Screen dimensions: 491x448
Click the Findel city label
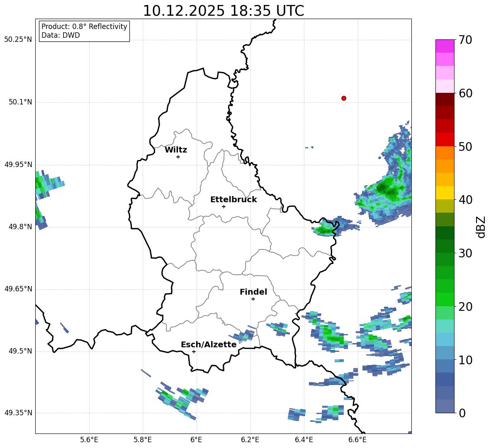[x=253, y=292]
